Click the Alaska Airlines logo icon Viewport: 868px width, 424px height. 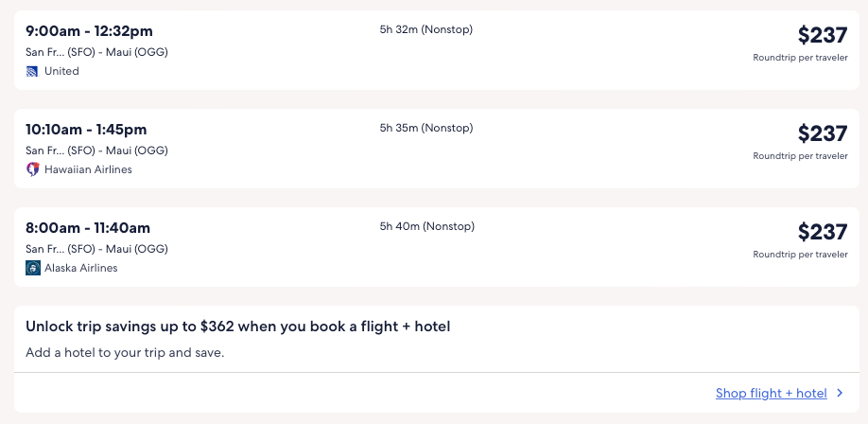pos(32,268)
